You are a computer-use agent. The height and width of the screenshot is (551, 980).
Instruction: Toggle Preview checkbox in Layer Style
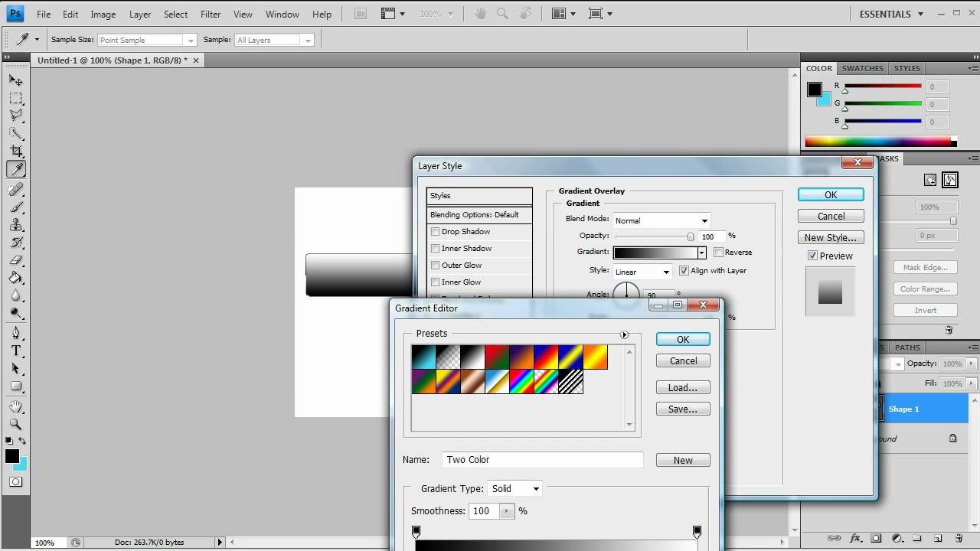click(812, 256)
